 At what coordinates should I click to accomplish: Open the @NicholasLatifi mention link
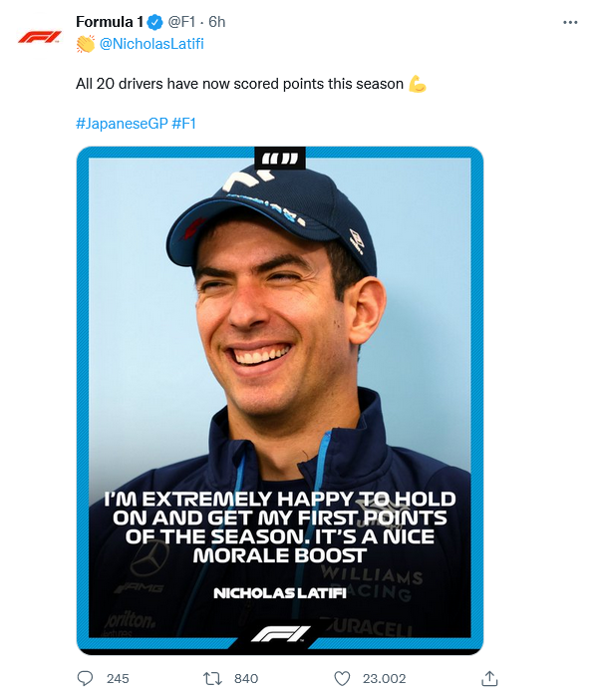pyautogui.click(x=151, y=44)
